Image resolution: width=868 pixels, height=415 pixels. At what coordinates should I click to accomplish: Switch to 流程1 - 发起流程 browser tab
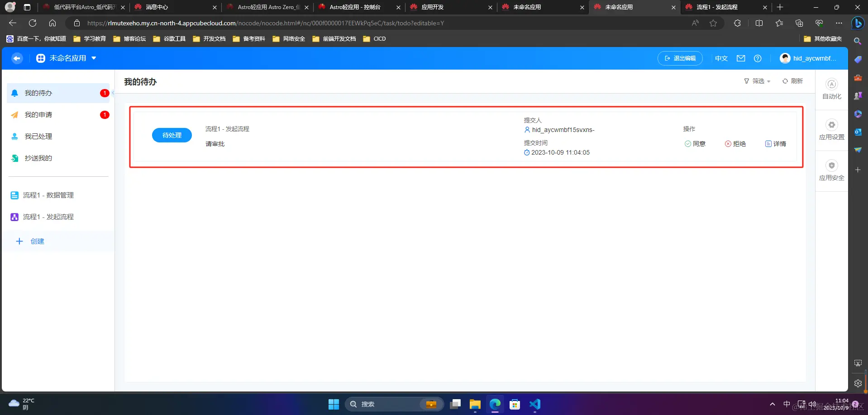tap(726, 7)
